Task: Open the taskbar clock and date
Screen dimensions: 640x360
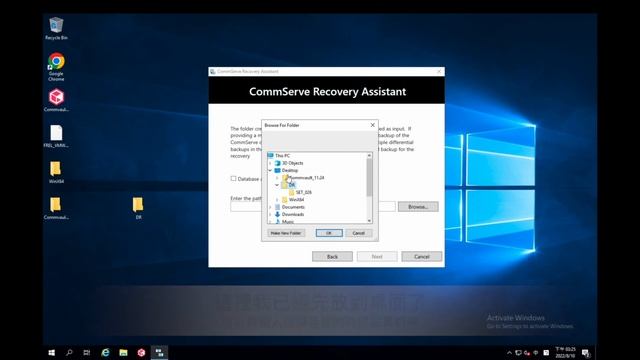Action: point(565,353)
